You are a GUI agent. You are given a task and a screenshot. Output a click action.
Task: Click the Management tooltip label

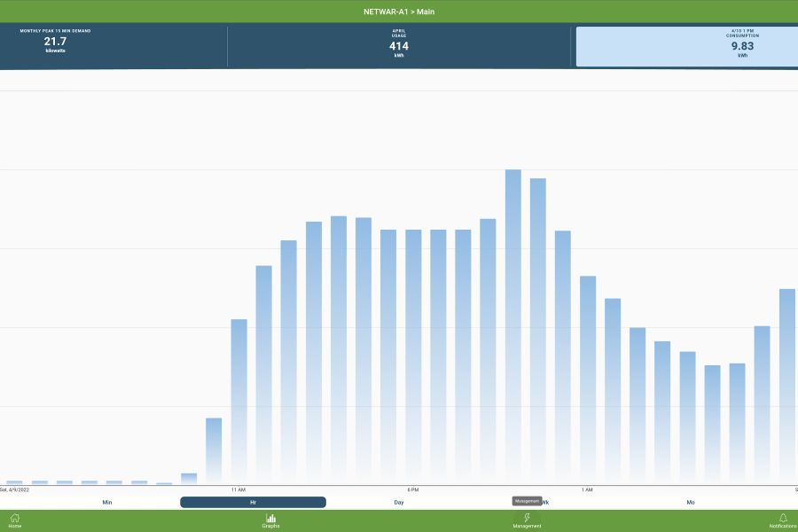coord(527,501)
